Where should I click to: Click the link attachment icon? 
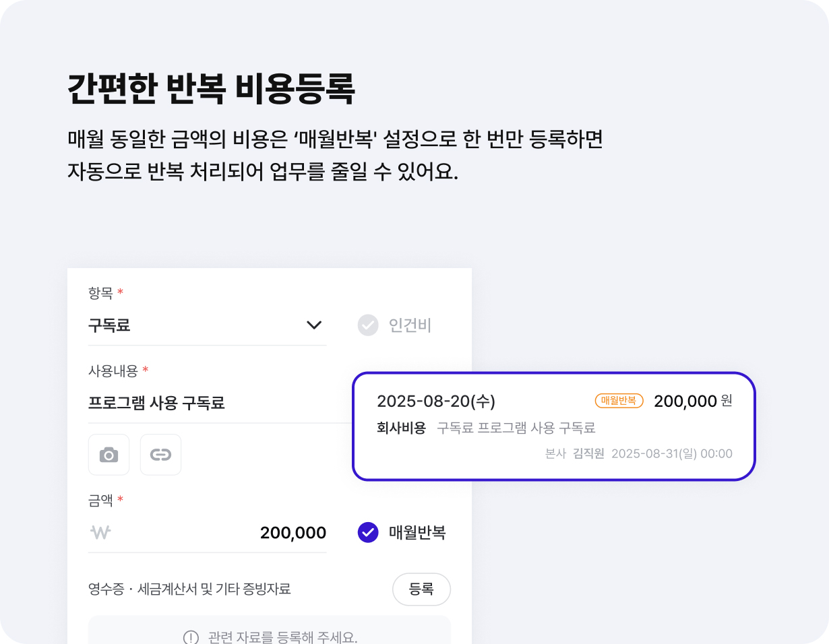tap(160, 455)
